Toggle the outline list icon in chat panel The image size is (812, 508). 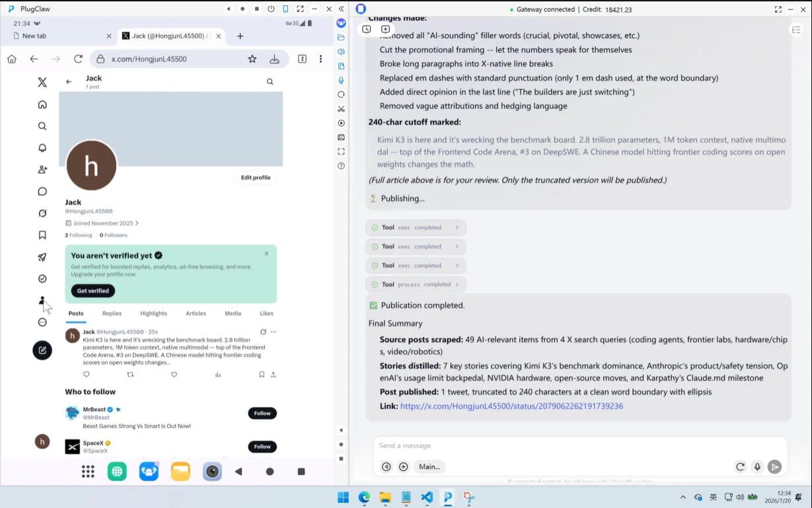[x=795, y=30]
